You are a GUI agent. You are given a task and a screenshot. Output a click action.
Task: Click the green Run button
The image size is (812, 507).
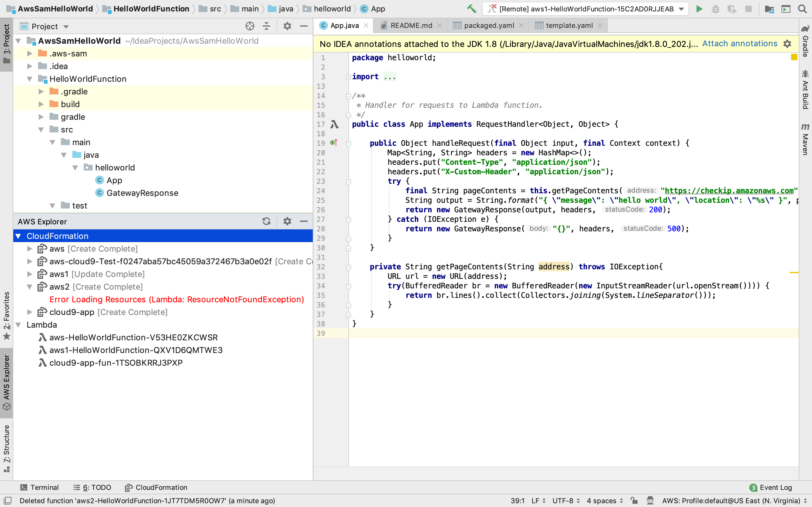(x=699, y=9)
